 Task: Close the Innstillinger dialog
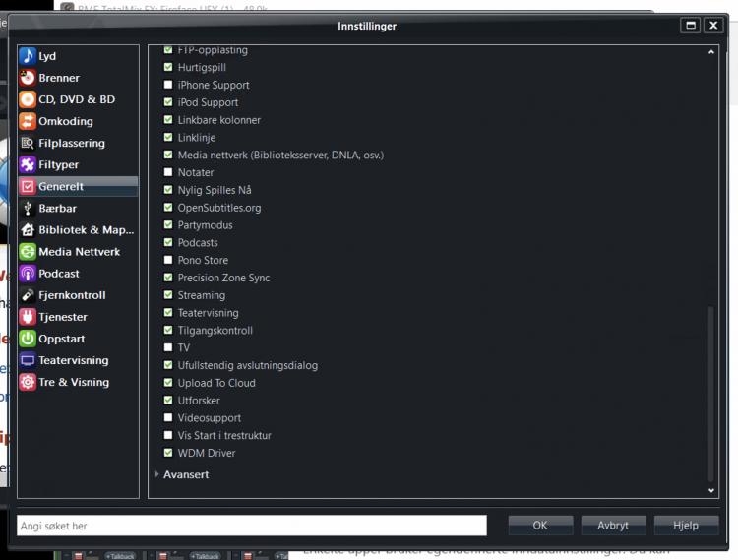click(x=713, y=26)
